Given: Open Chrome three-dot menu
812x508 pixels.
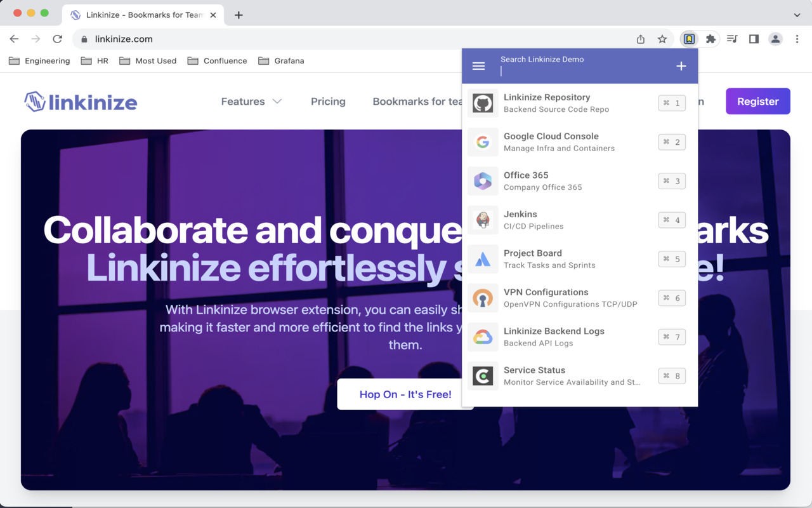Looking at the screenshot, I should (797, 39).
